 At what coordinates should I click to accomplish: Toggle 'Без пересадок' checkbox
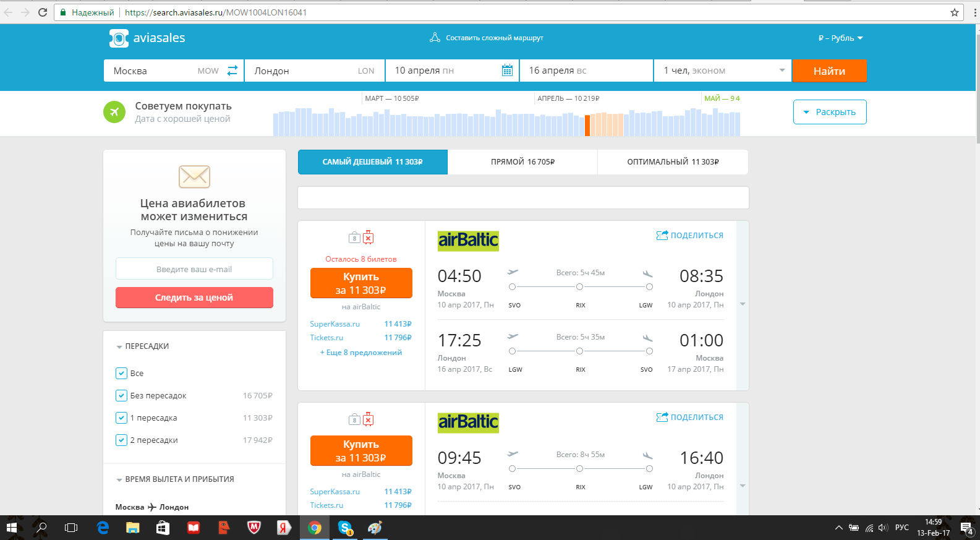tap(121, 395)
